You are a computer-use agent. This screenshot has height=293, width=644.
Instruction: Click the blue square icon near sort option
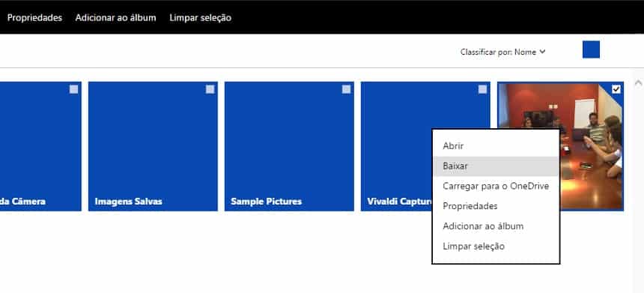(591, 49)
